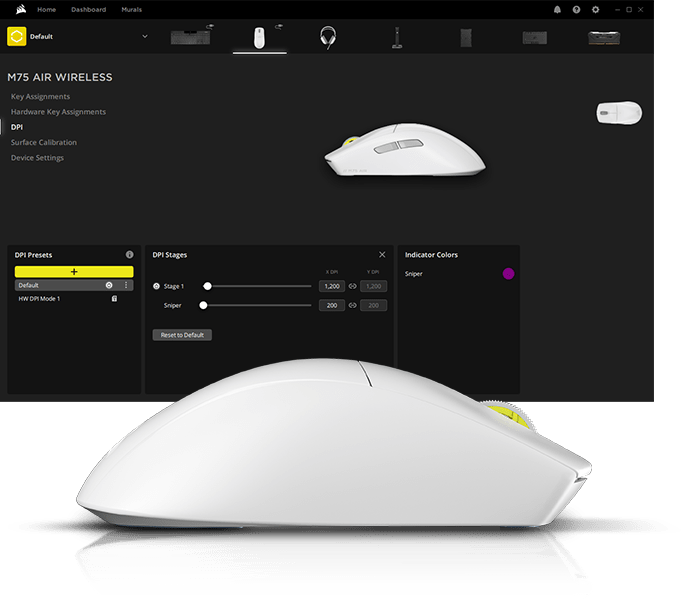Open Device Settings section
The width and height of the screenshot is (681, 607).
(x=37, y=158)
